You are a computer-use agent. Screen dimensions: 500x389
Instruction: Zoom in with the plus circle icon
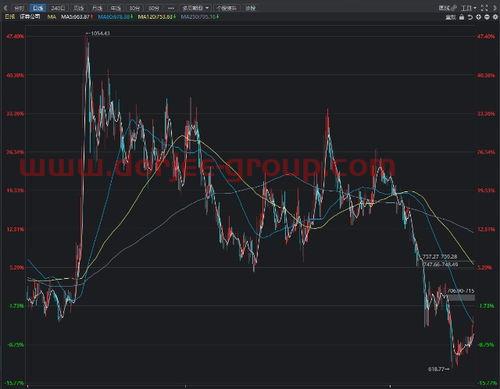(478, 17)
